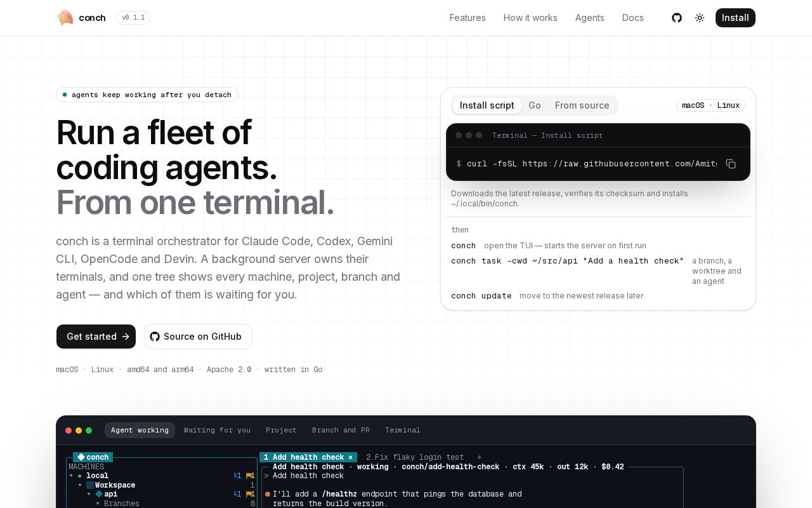The image size is (812, 508).
Task: Collapse the api project tree node
Action: coord(89,494)
